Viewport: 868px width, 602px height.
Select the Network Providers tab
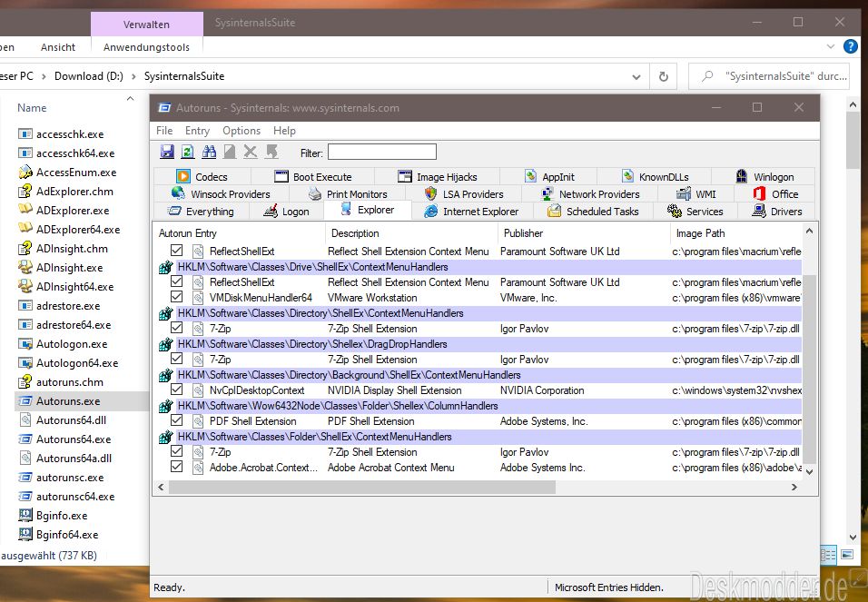coord(589,193)
